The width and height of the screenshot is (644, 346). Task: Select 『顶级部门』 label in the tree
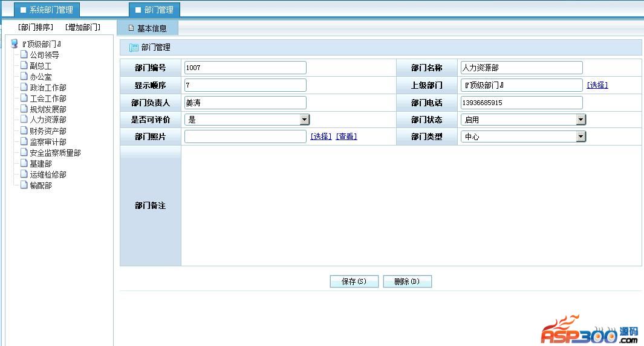pos(42,44)
